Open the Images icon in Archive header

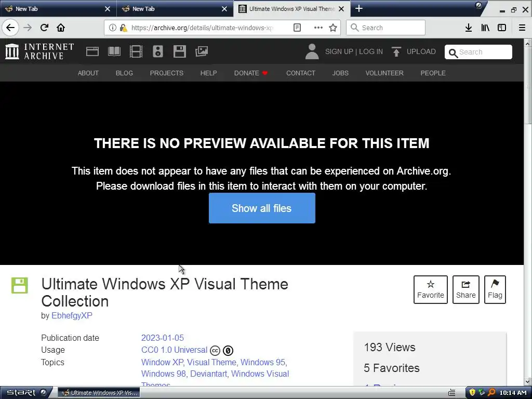(202, 51)
